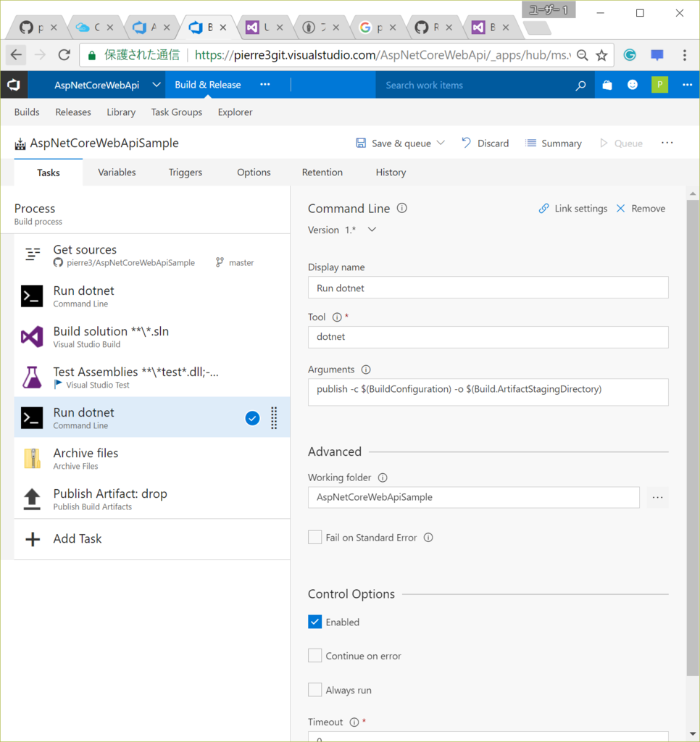Click the browser reload button
The height and width of the screenshot is (742, 700).
point(64,55)
